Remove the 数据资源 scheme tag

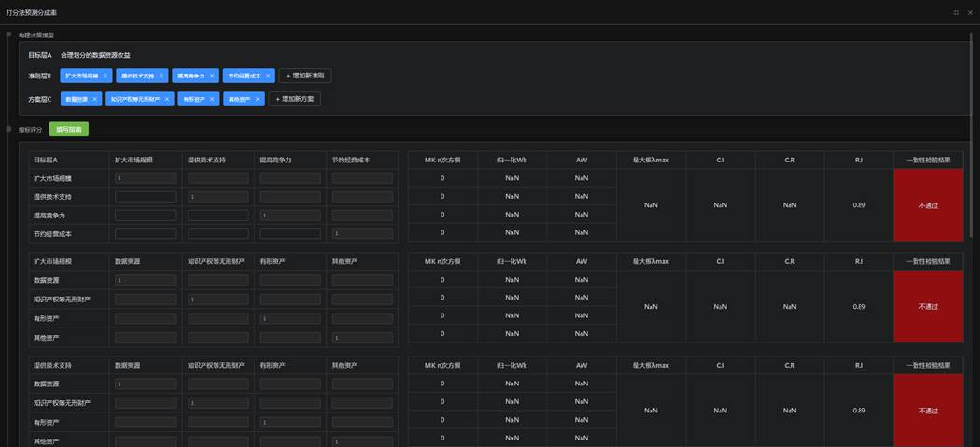[x=95, y=99]
